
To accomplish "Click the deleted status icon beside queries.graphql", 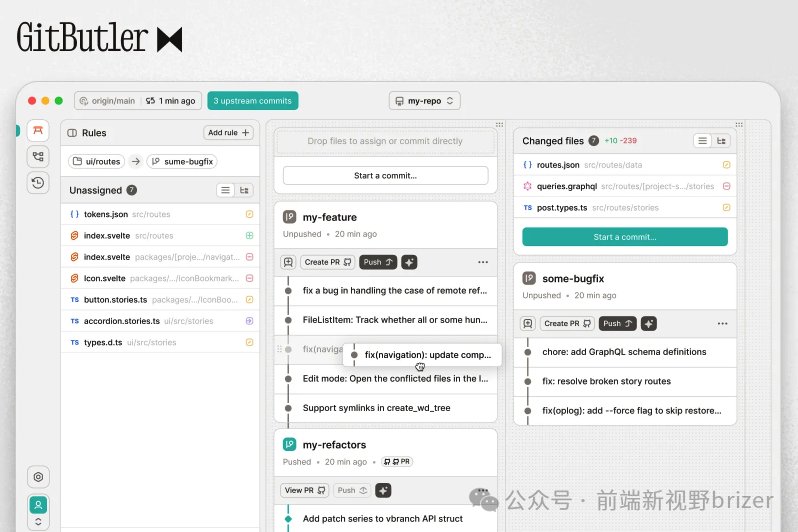I will click(727, 186).
